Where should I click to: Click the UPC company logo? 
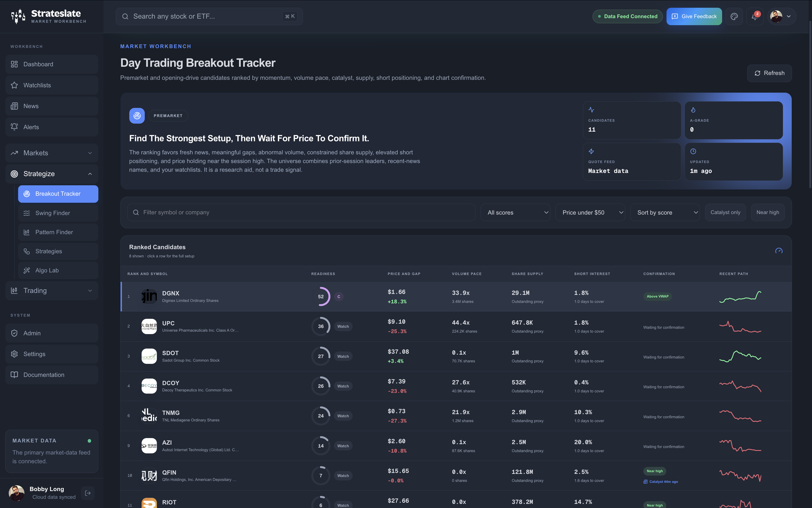point(149,326)
